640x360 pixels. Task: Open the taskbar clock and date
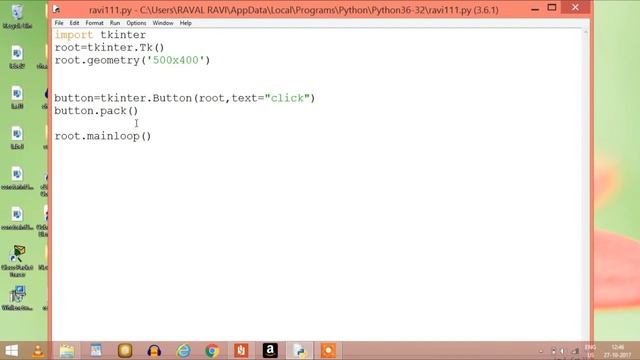[x=618, y=351]
